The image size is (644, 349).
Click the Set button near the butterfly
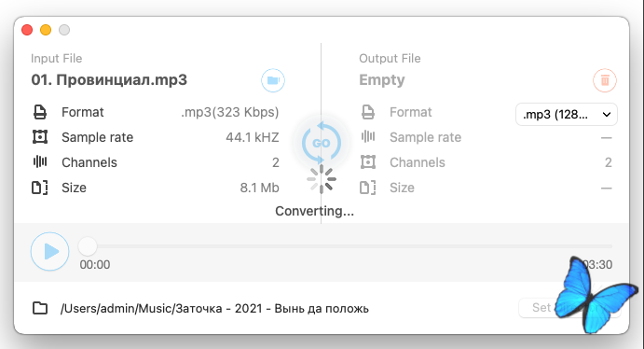[x=541, y=308]
